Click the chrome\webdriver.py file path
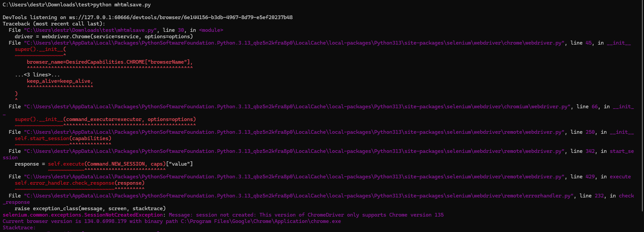644x232 pixels. pos(294,43)
